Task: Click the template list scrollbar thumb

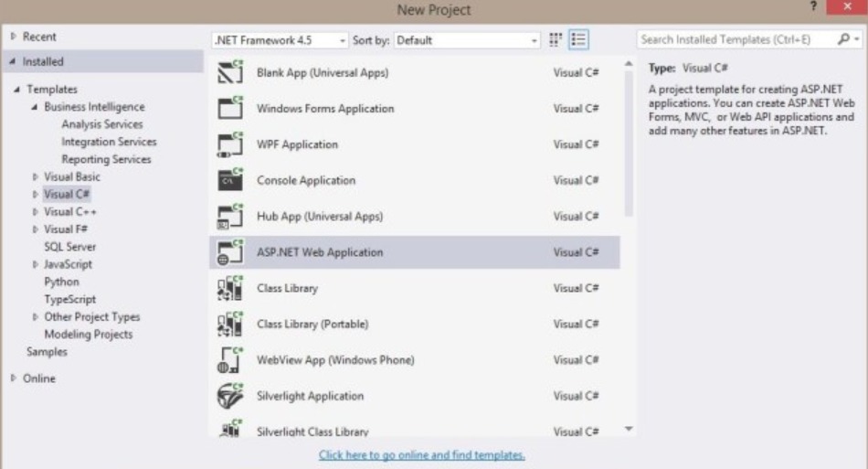Action: pos(629,144)
